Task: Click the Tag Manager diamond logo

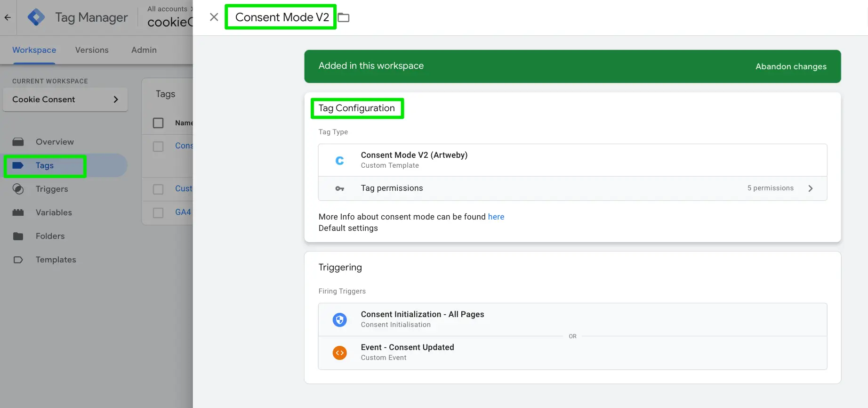Action: (x=36, y=17)
